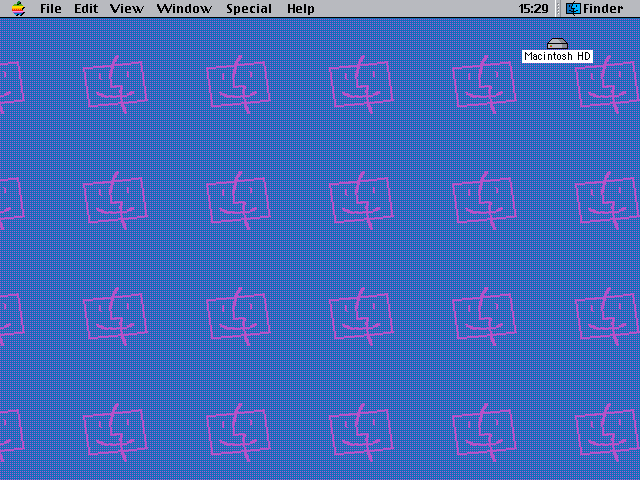The image size is (640, 480).
Task: Select the Macintosh HD drive icon
Action: [557, 43]
